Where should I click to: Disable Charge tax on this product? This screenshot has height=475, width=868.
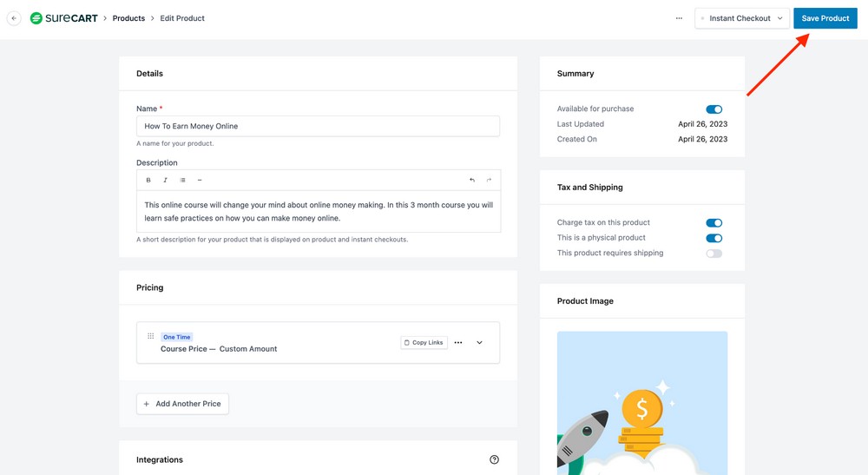click(713, 223)
